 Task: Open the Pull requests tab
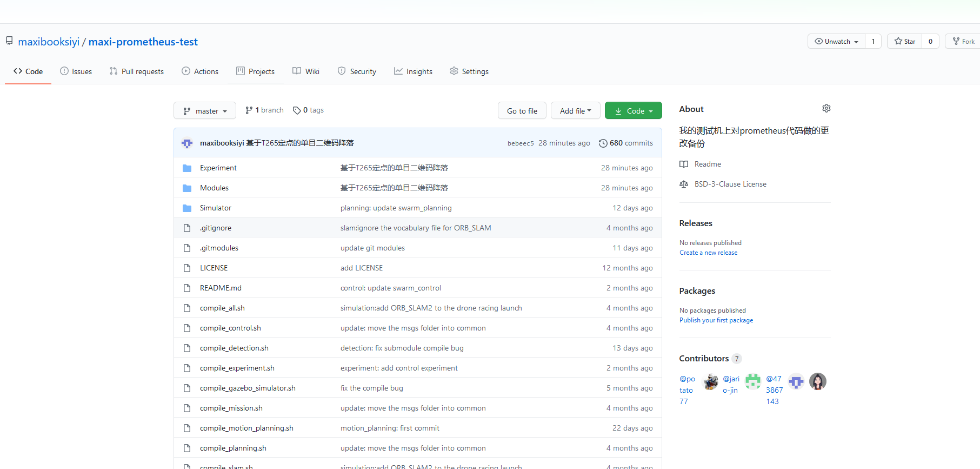tap(136, 71)
